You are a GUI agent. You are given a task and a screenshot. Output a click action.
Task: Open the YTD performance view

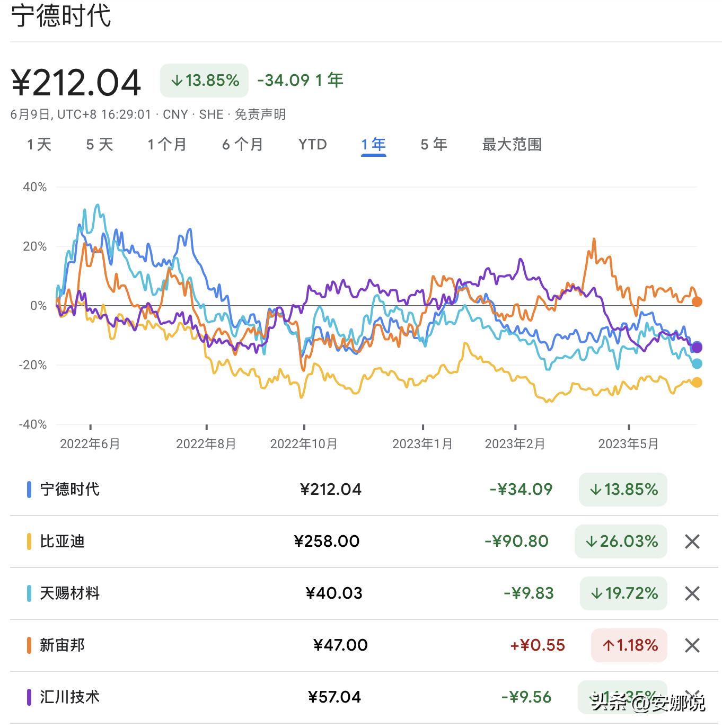312,144
